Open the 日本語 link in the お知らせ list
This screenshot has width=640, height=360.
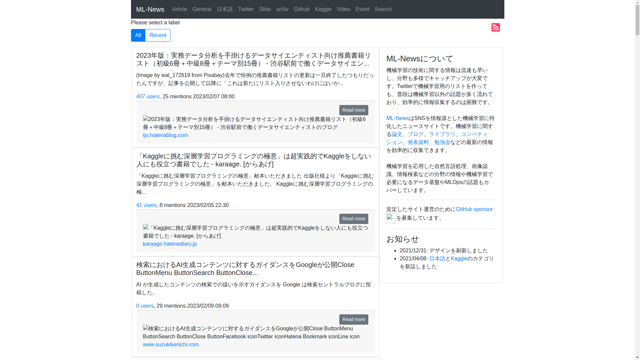[x=437, y=259]
